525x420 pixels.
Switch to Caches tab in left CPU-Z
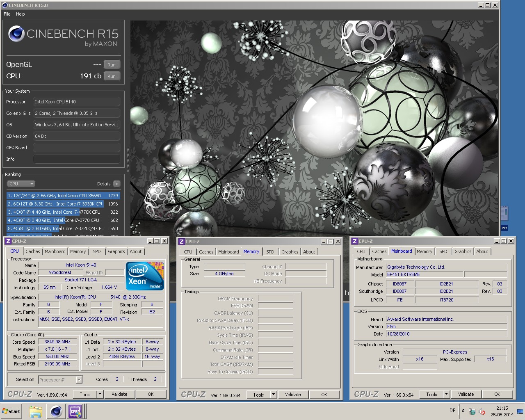pyautogui.click(x=33, y=251)
